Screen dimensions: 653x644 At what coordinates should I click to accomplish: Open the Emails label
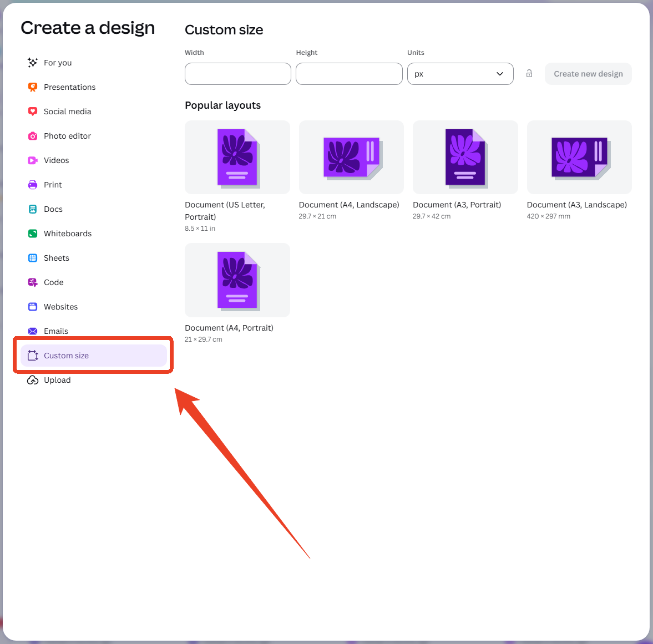(56, 331)
